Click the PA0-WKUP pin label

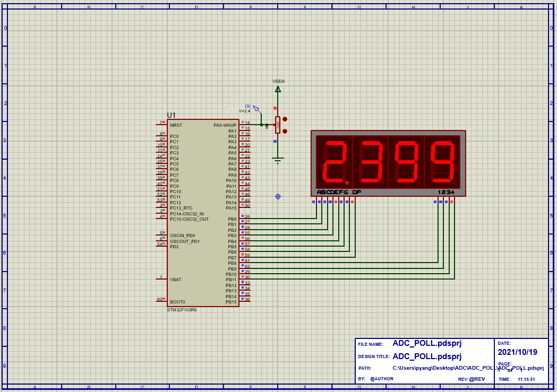(x=225, y=125)
